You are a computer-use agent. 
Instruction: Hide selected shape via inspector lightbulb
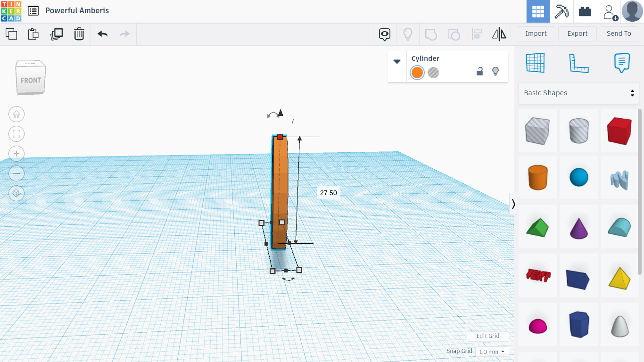point(495,72)
